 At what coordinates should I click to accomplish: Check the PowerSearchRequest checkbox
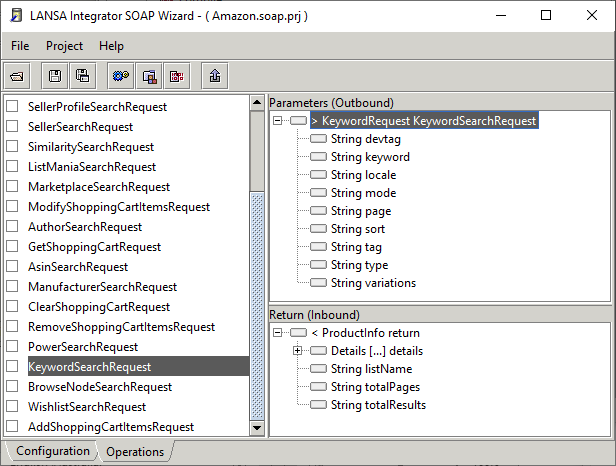coord(12,346)
